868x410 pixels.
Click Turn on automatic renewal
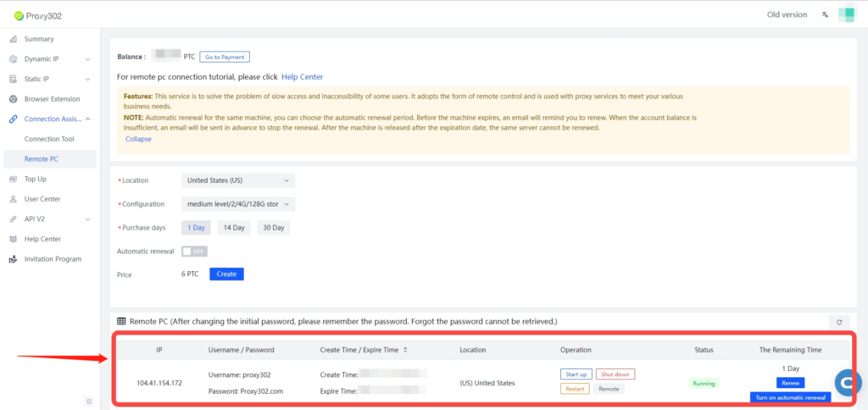tap(791, 397)
